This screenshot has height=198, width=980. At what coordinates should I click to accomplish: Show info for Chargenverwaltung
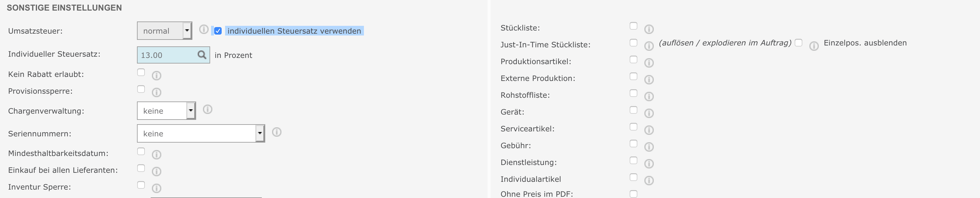pyautogui.click(x=207, y=110)
